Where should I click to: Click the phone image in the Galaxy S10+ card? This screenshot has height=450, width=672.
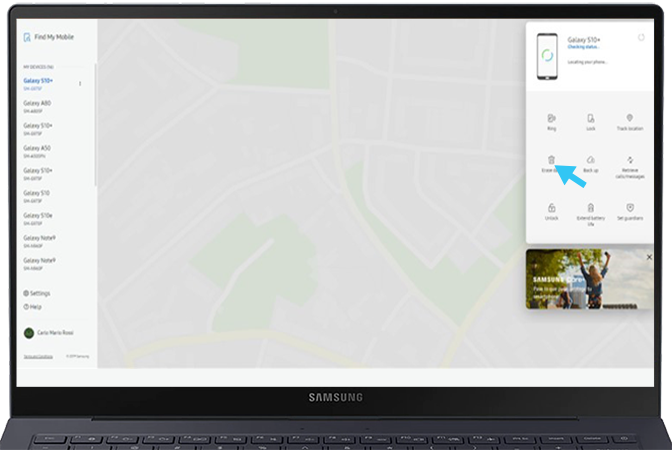click(x=547, y=56)
